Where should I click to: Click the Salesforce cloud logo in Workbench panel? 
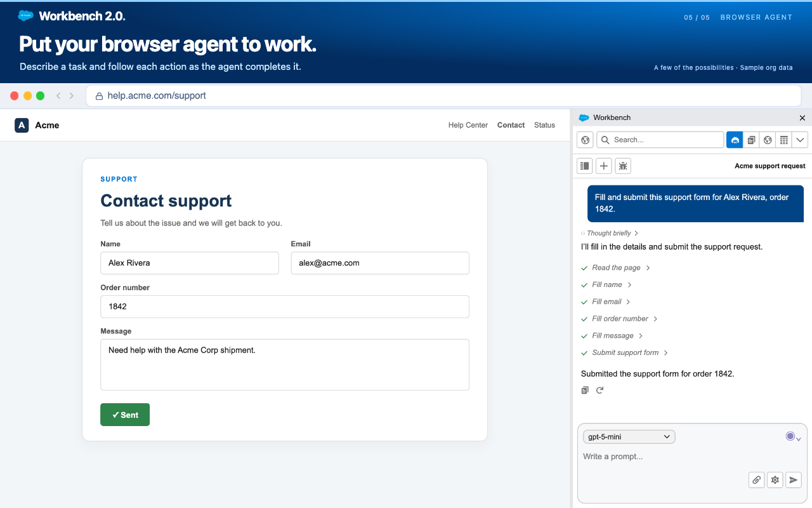(x=584, y=117)
